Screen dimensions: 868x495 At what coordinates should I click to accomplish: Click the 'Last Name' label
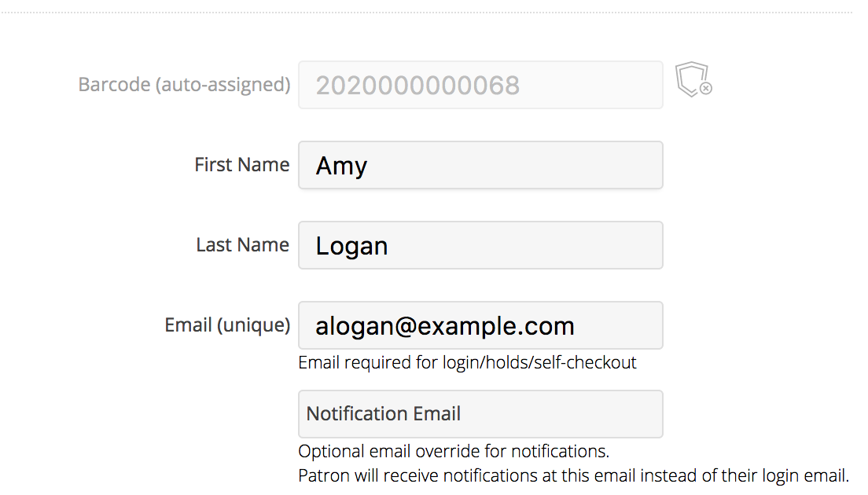pyautogui.click(x=243, y=245)
